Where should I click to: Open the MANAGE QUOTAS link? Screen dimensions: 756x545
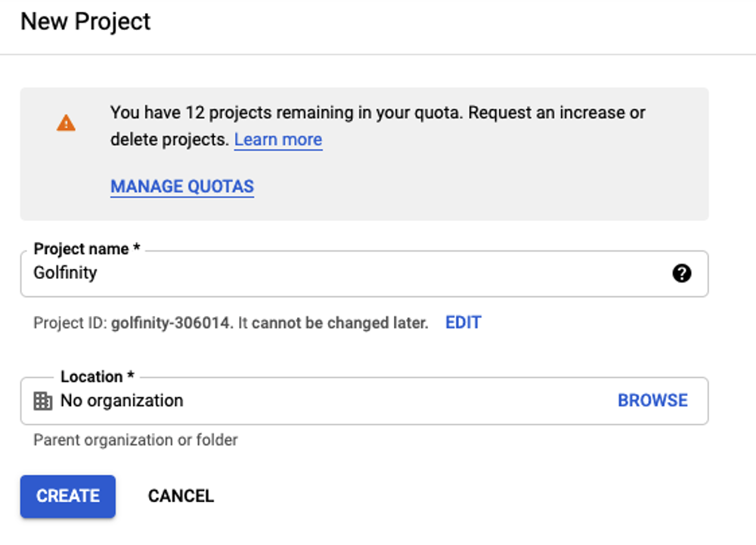tap(182, 187)
